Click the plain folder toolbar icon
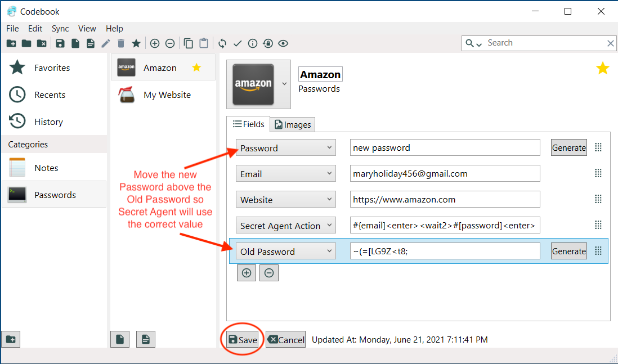The width and height of the screenshot is (618, 364). tap(26, 43)
